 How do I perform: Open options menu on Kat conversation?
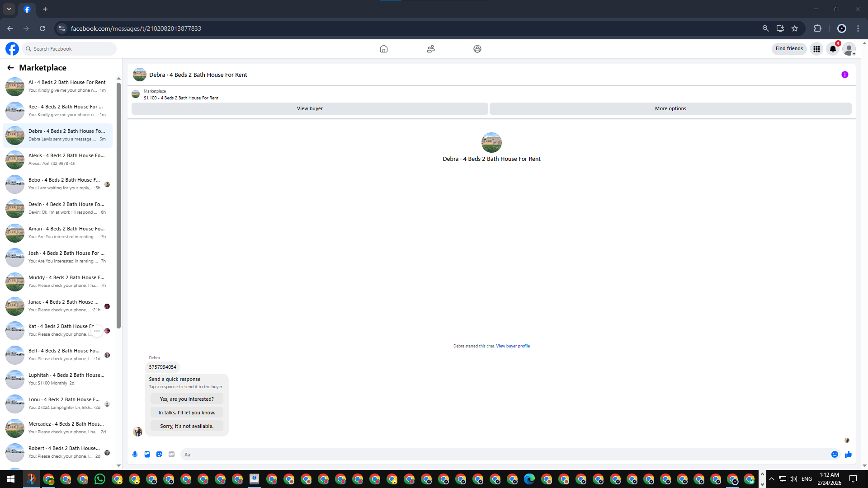point(97,331)
